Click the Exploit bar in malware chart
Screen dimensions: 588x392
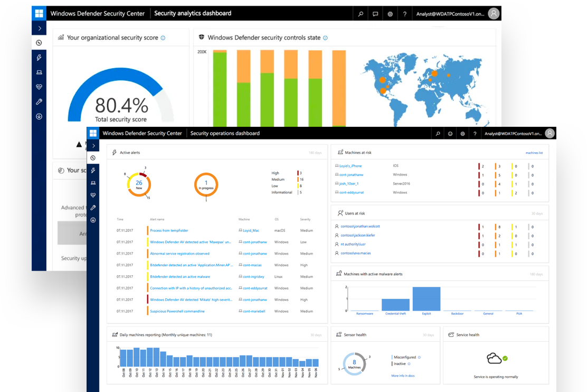pyautogui.click(x=426, y=299)
